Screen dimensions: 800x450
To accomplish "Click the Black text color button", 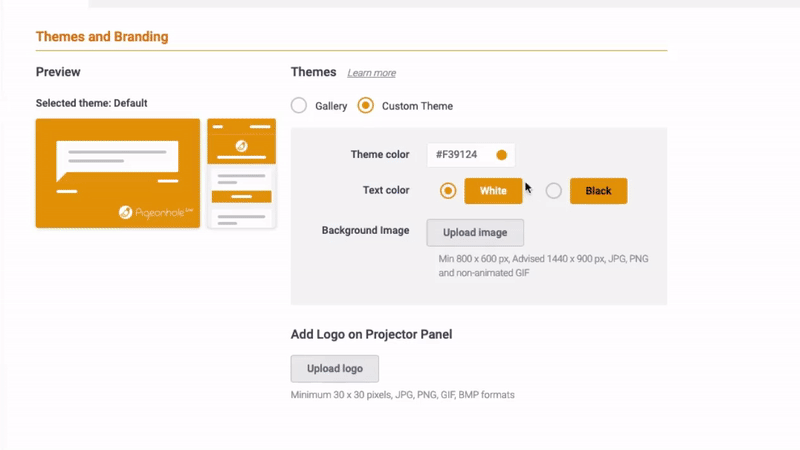I will coord(598,191).
